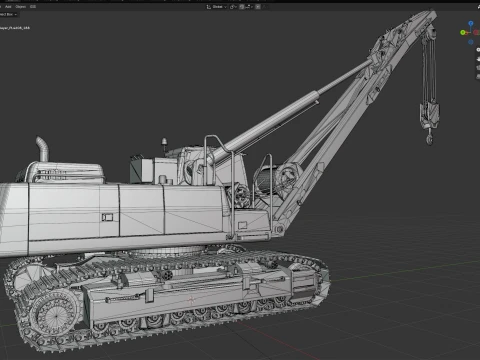Open the Object menu in viewport header
The height and width of the screenshot is (360, 480).
pos(21,7)
